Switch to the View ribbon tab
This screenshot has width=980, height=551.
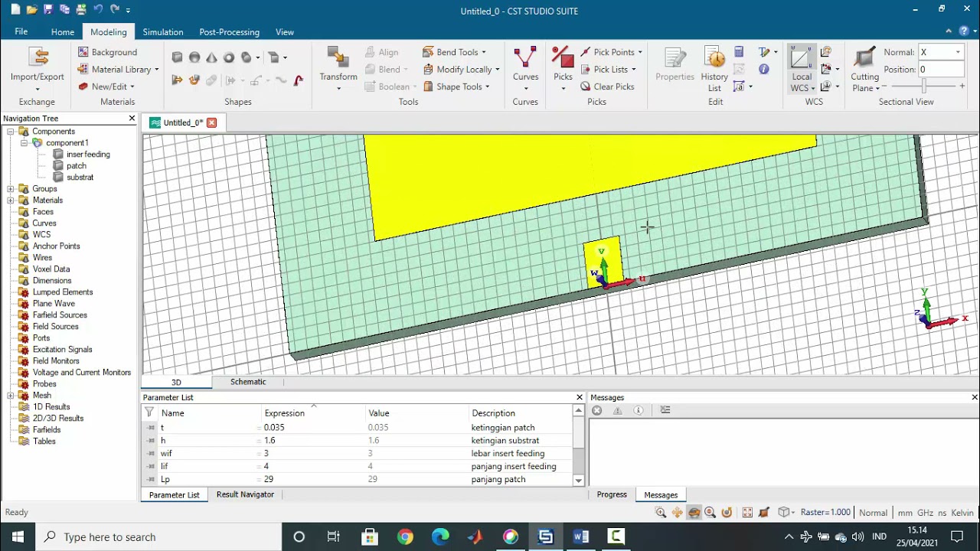tap(285, 32)
